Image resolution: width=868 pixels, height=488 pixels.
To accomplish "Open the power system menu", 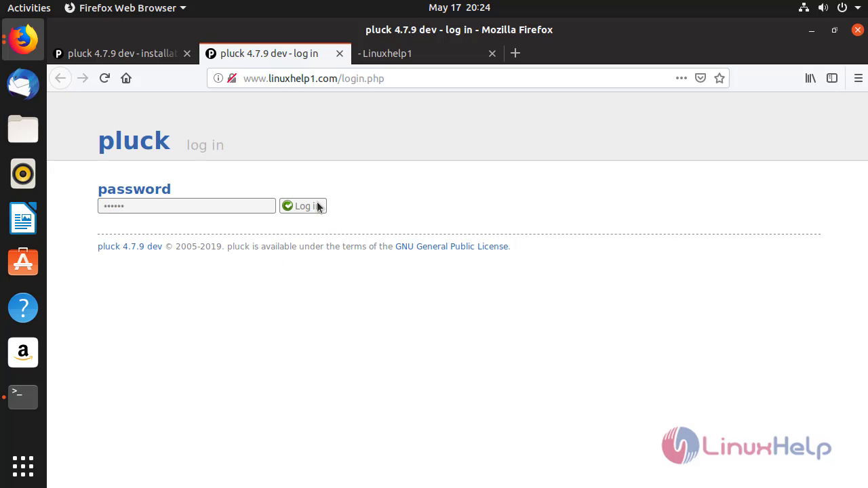I will click(848, 7).
